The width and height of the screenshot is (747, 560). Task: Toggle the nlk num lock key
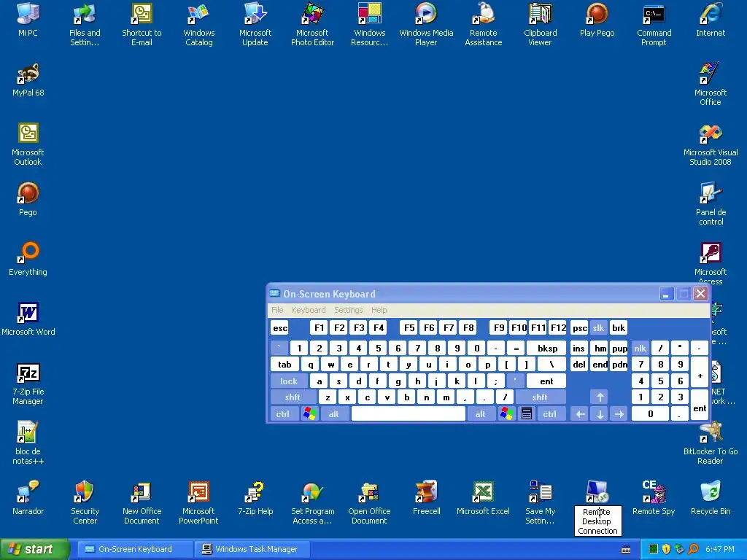(640, 348)
